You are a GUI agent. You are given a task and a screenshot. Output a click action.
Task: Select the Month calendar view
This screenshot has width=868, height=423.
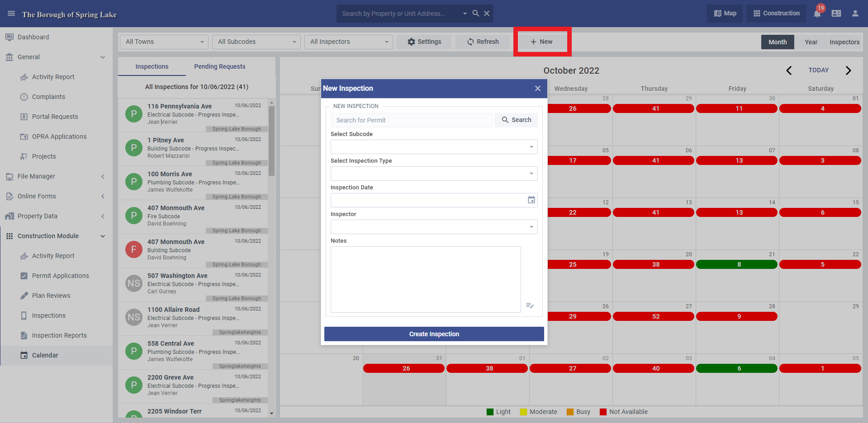point(778,42)
